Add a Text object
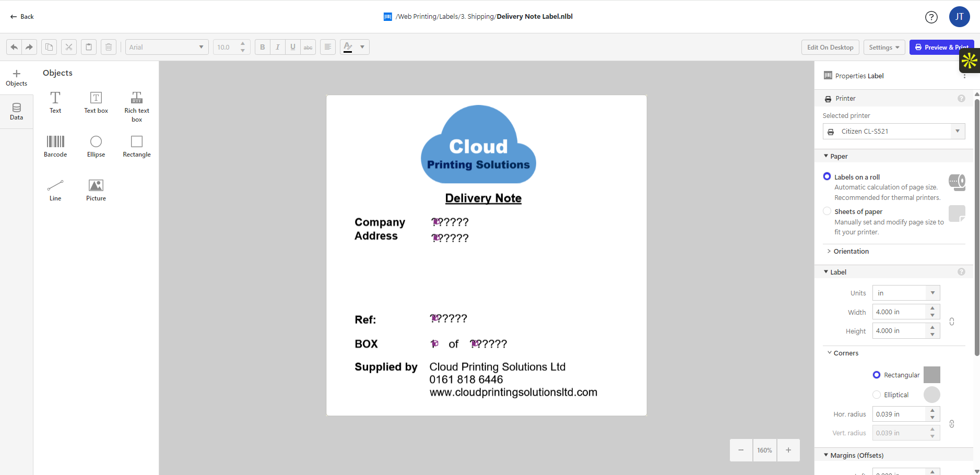The image size is (980, 475). coord(55,102)
